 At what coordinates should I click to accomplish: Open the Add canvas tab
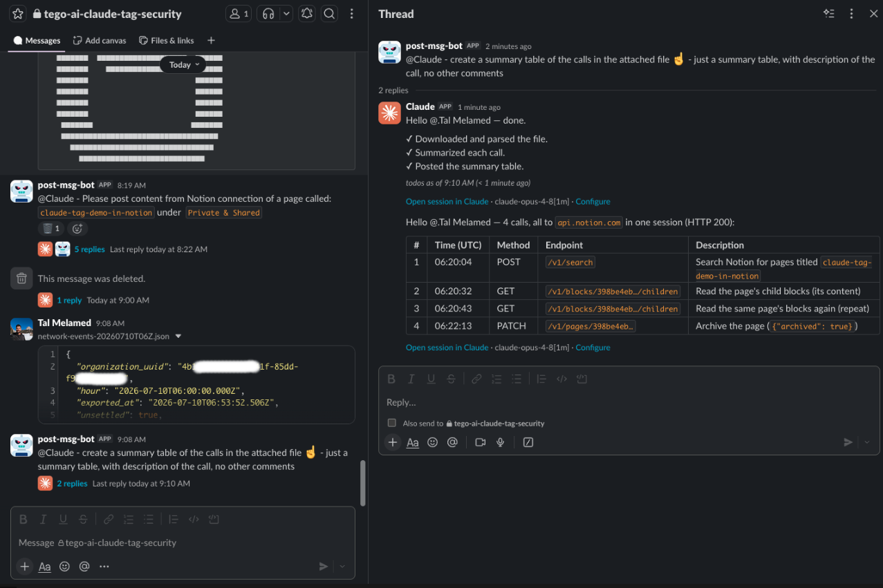point(100,41)
